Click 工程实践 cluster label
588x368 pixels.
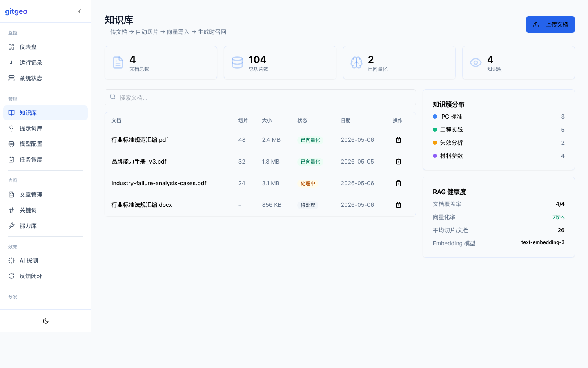click(x=451, y=130)
